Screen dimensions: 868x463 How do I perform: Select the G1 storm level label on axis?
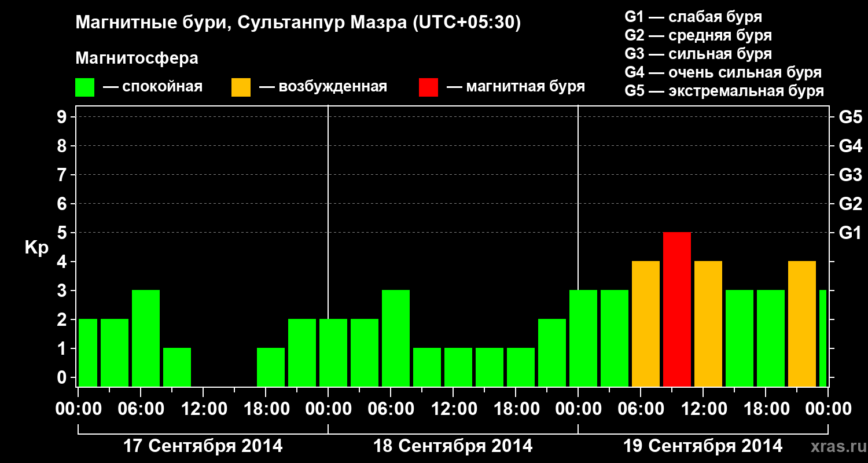coord(850,233)
